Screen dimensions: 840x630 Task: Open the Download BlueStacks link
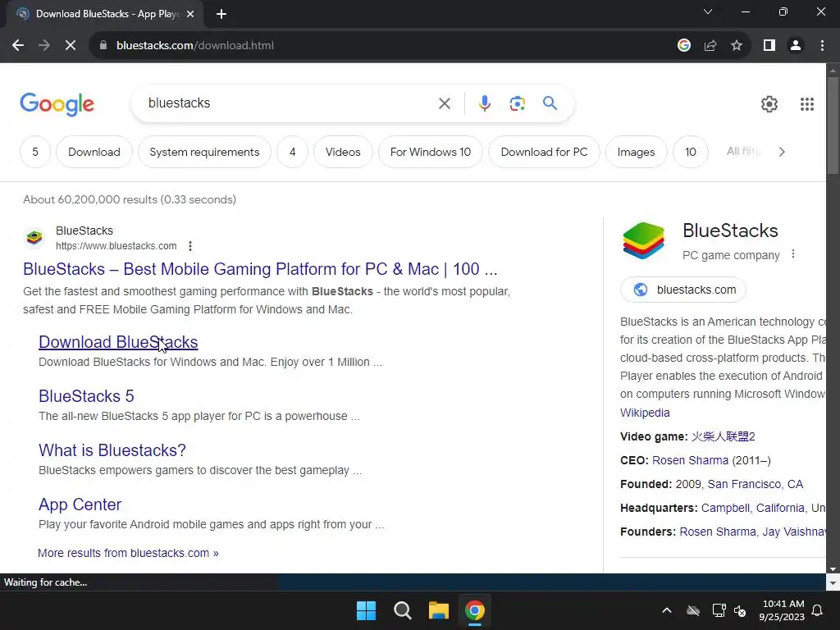pyautogui.click(x=118, y=342)
